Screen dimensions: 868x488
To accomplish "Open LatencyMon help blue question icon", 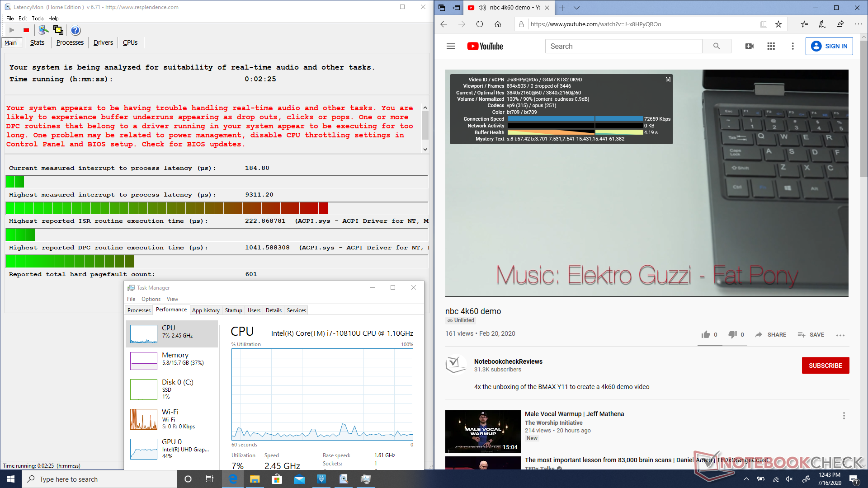I will [x=75, y=30].
